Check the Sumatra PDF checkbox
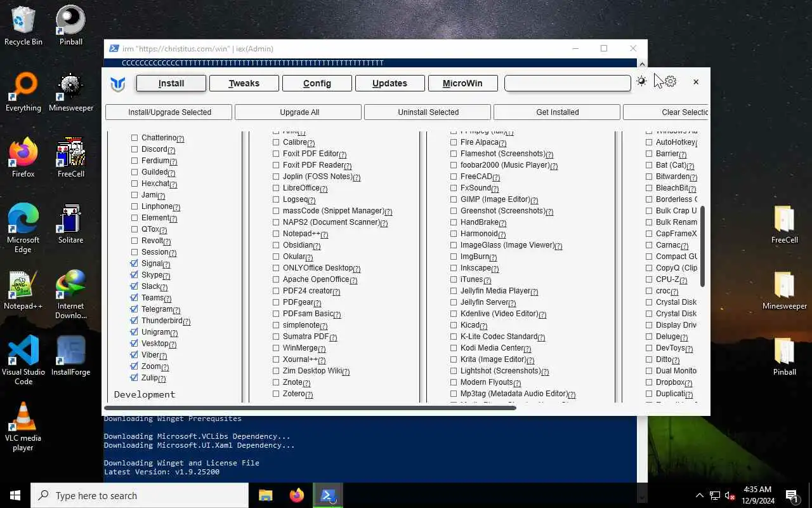Image resolution: width=812 pixels, height=508 pixels. [x=276, y=337]
